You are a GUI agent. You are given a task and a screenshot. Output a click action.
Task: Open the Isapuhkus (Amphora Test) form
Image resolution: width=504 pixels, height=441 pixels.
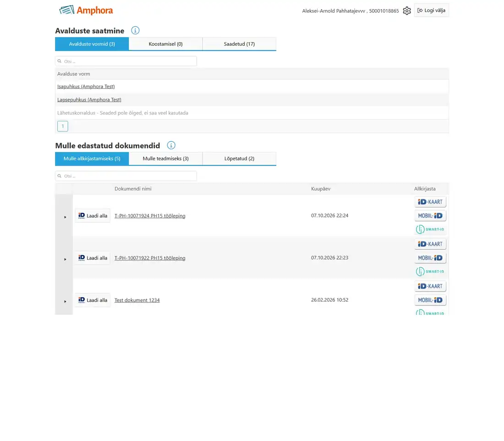pyautogui.click(x=86, y=87)
